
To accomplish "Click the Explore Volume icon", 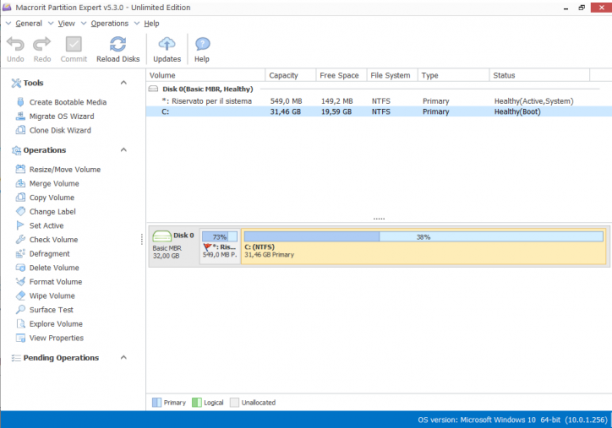I will pos(20,323).
